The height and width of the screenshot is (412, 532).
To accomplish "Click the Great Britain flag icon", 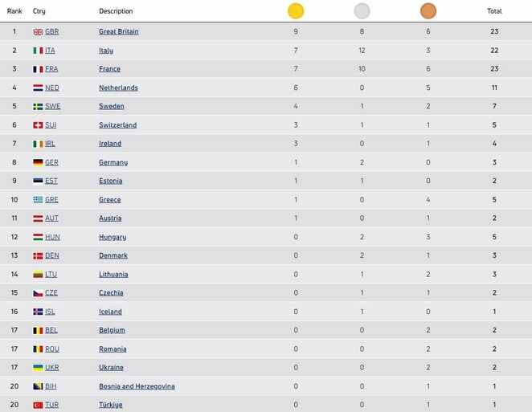I will pos(38,31).
